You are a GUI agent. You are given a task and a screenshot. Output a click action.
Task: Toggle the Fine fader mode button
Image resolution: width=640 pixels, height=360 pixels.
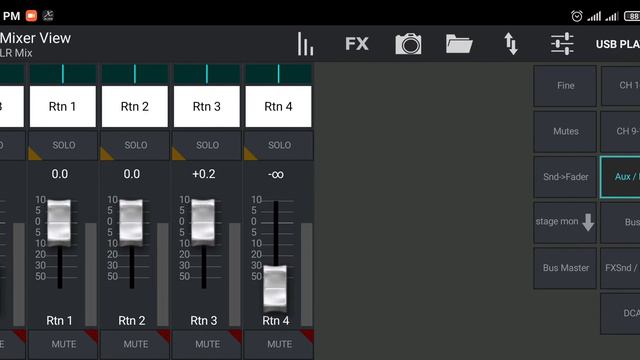(x=565, y=86)
